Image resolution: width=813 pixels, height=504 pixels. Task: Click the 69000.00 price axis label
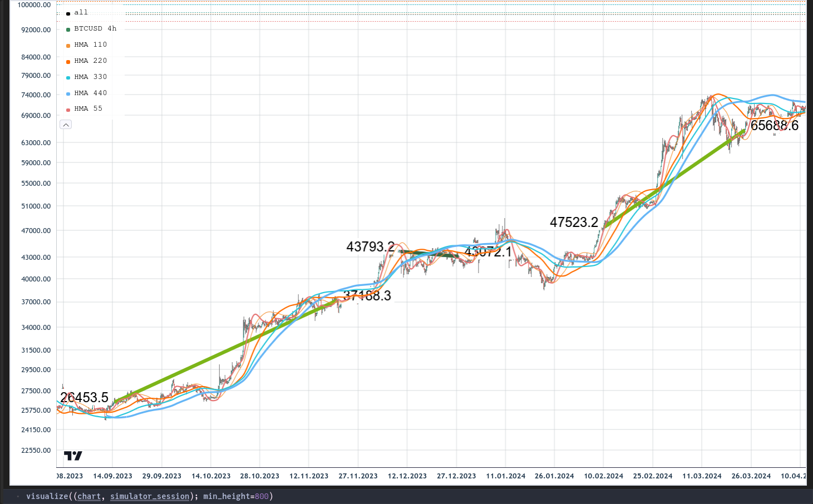[36, 115]
